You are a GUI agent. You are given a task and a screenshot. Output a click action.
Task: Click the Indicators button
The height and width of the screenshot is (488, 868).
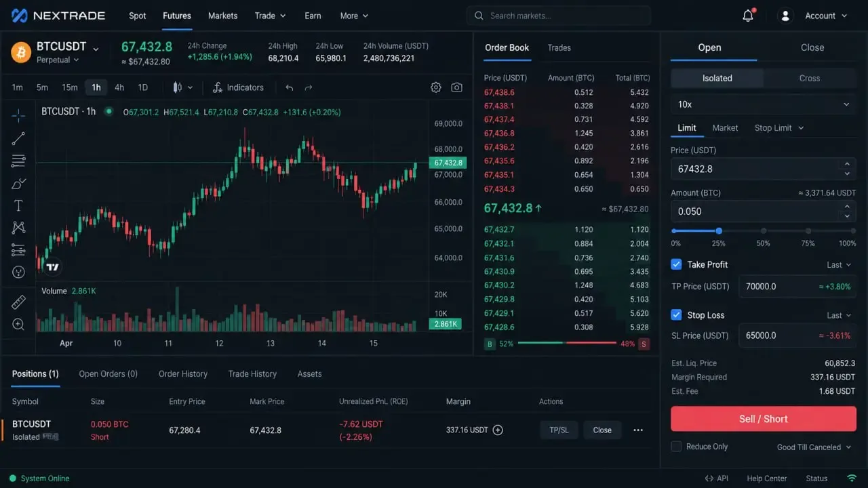238,87
